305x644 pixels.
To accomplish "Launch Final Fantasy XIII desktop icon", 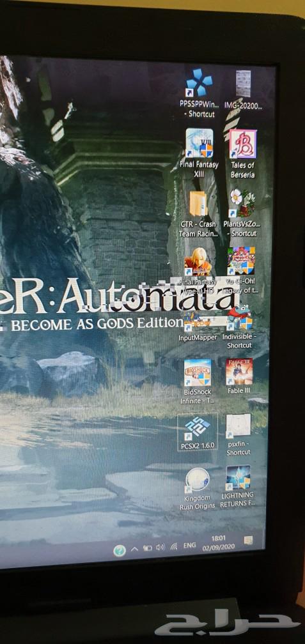I will coord(199,142).
